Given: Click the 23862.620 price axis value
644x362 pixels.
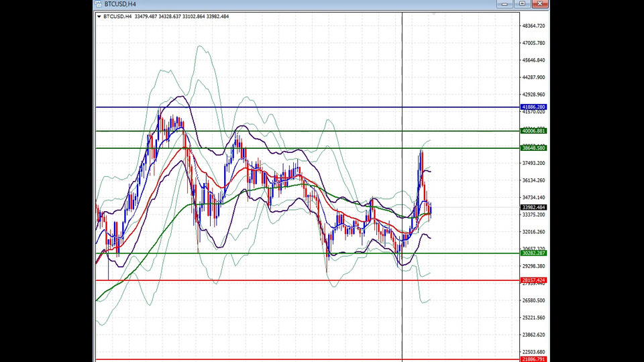Looking at the screenshot, I should (x=533, y=335).
